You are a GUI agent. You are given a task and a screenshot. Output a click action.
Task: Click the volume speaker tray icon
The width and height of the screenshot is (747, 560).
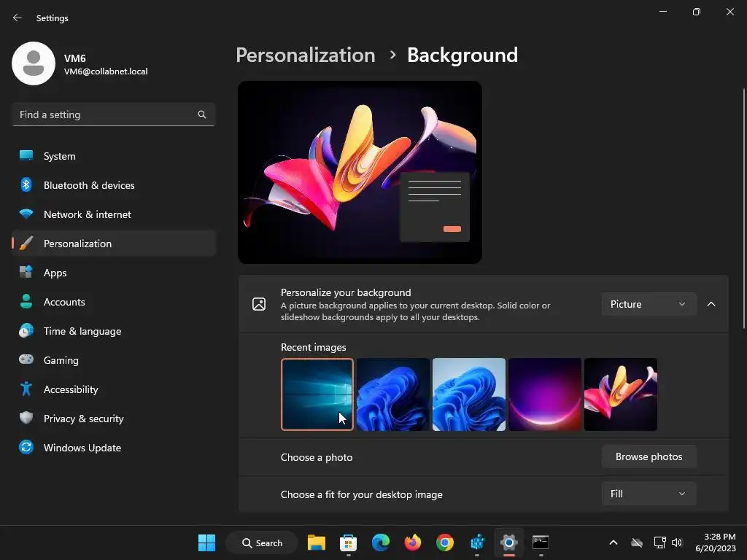pyautogui.click(x=677, y=542)
